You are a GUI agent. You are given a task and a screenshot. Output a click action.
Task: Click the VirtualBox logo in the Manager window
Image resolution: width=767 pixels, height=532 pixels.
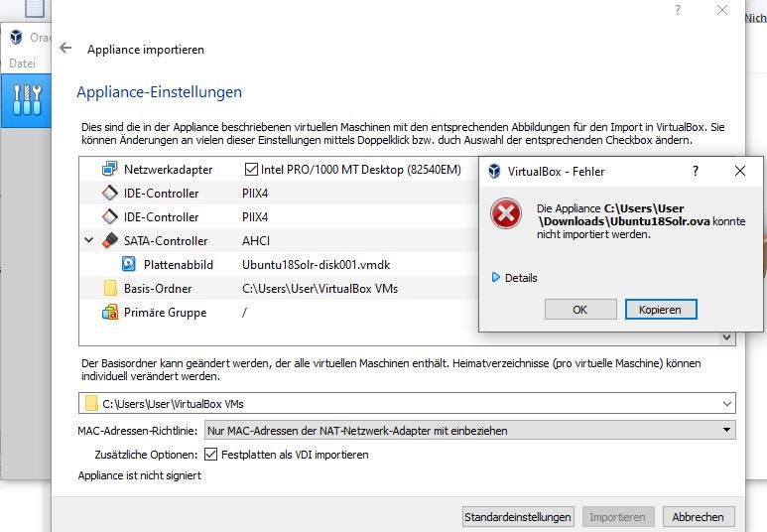coord(16,37)
